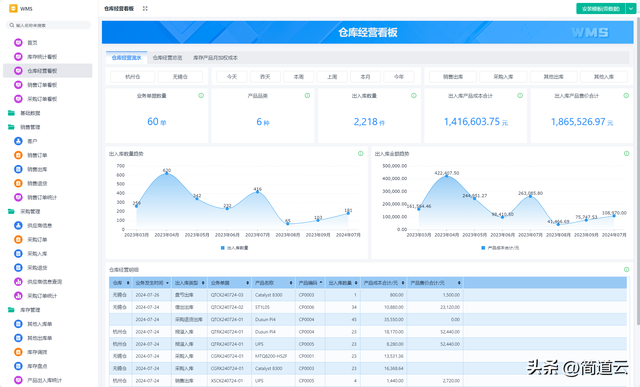The width and height of the screenshot is (640, 387).
Task: Click the 其他入库 type filter button
Action: 604,77
